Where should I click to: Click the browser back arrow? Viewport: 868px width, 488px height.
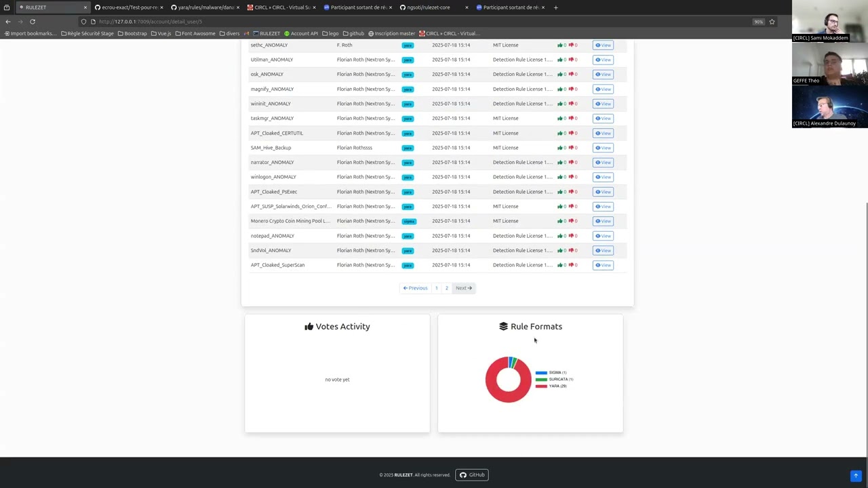[x=7, y=22]
